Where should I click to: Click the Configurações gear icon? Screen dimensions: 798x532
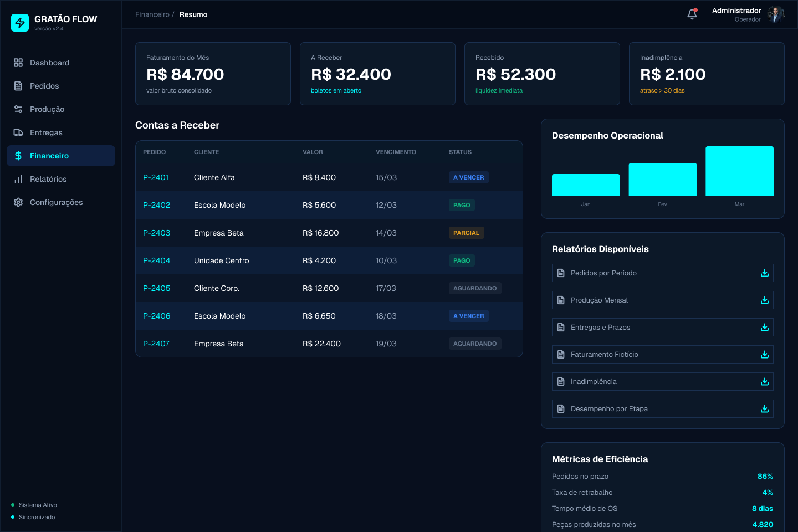click(18, 202)
